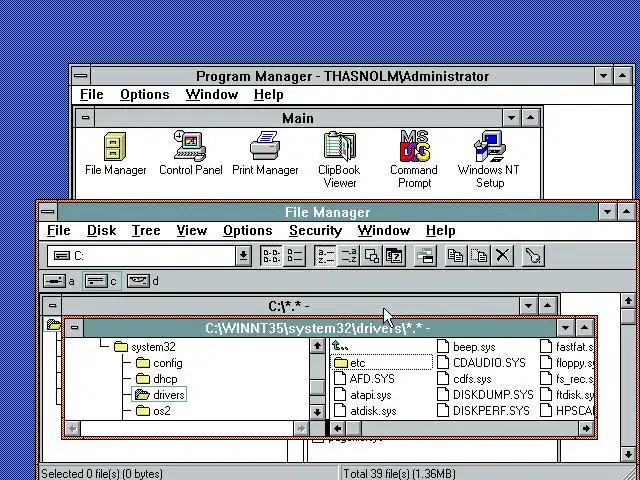Open Options menu in File Manager
640x480 pixels.
coord(248,231)
